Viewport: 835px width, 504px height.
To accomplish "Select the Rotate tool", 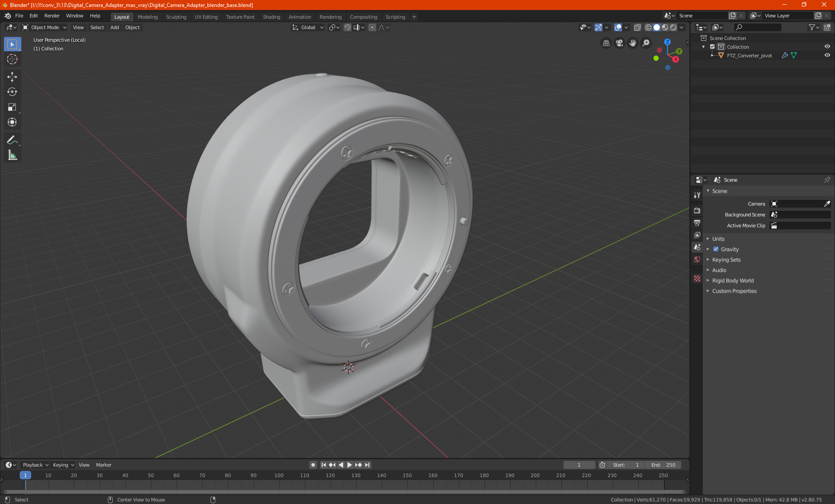I will click(x=12, y=92).
